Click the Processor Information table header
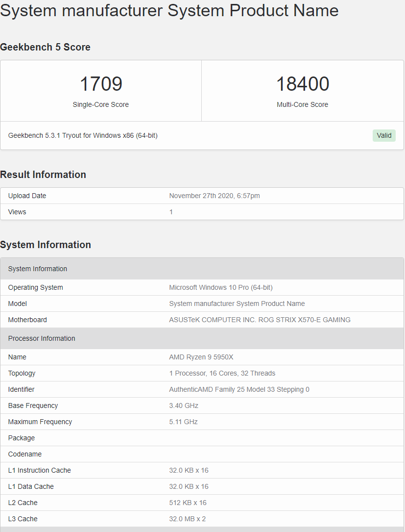The height and width of the screenshot is (532, 405). click(202, 338)
